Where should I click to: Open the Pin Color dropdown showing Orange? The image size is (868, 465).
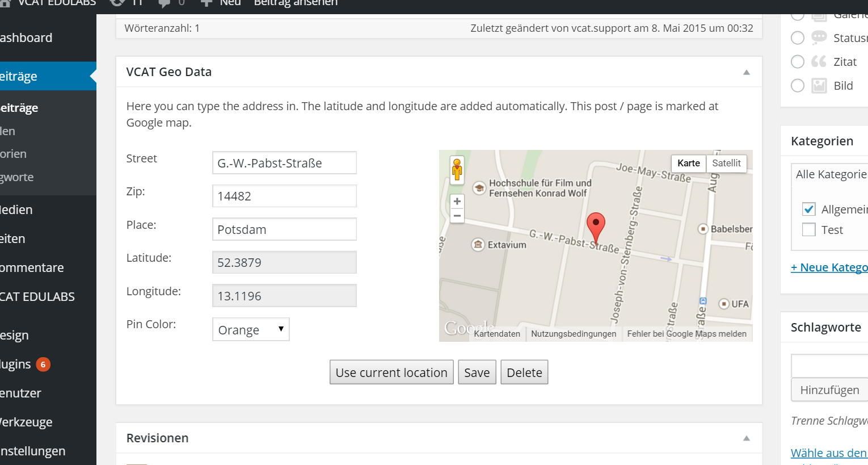(x=251, y=329)
